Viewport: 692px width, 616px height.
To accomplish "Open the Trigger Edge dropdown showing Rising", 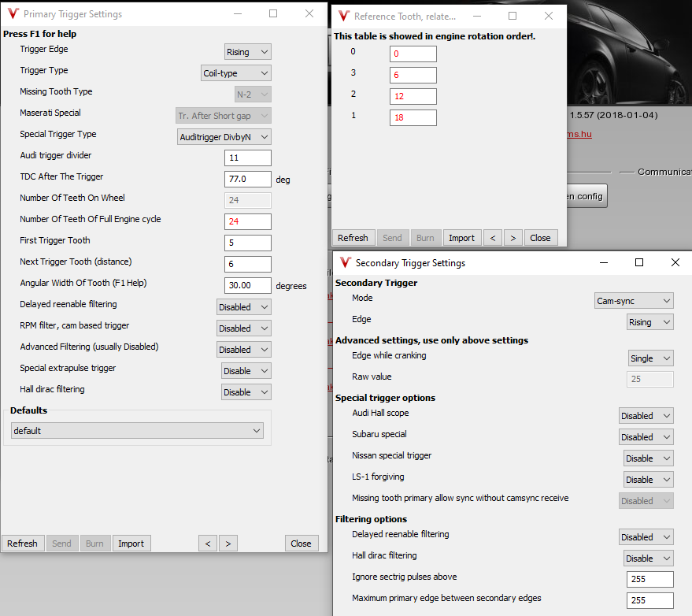I will pyautogui.click(x=247, y=51).
